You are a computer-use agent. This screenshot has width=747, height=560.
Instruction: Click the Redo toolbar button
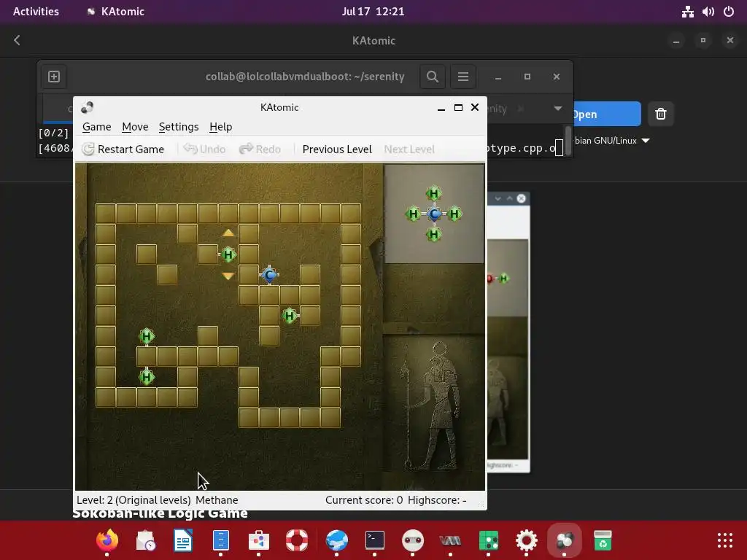[260, 149]
